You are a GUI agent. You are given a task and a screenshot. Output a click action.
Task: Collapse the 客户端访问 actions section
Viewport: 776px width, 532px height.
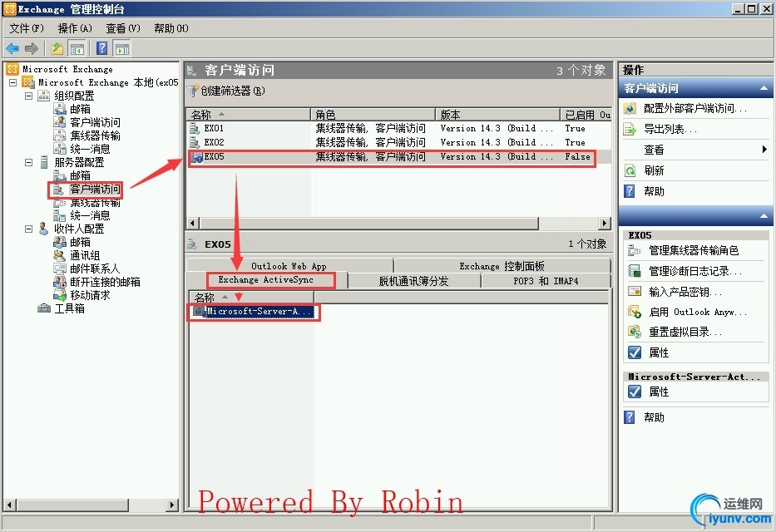[x=764, y=88]
